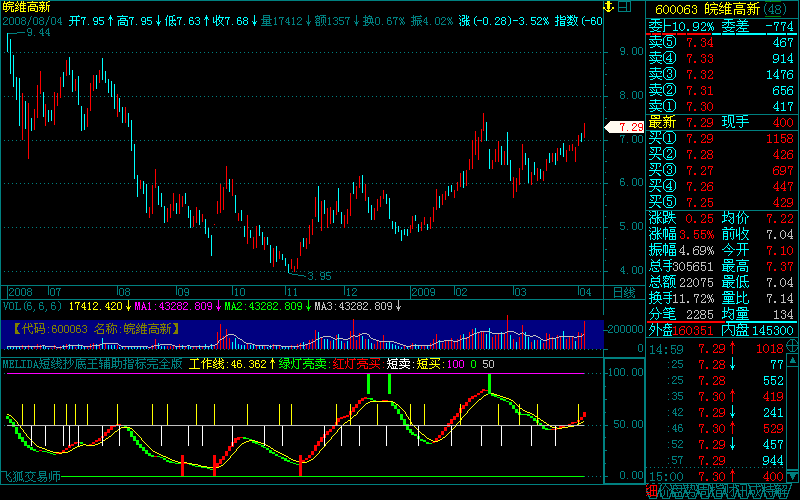Viewport: 800px width, 500px height.
Task: Click the 外盘 160351 value
Action: coord(693,331)
